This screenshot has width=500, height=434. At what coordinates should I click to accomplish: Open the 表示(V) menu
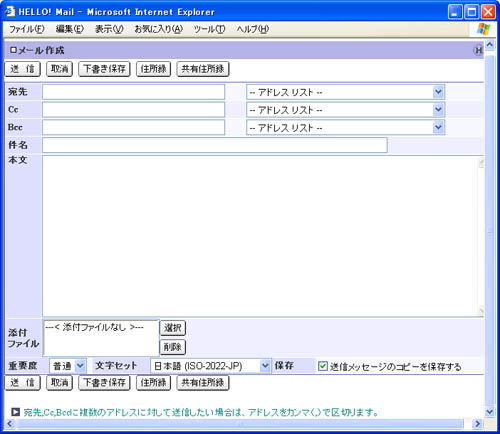pyautogui.click(x=109, y=29)
